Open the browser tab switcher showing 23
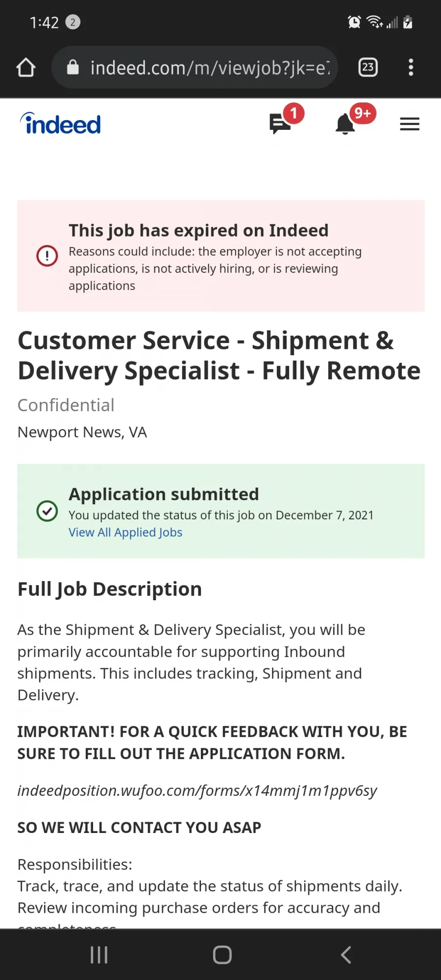 pos(368,67)
